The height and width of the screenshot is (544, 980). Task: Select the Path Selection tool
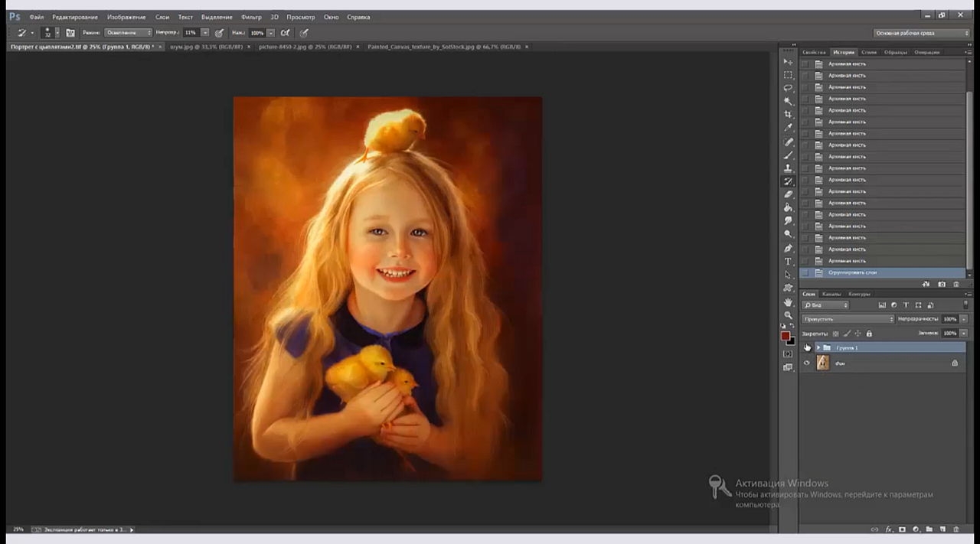788,275
